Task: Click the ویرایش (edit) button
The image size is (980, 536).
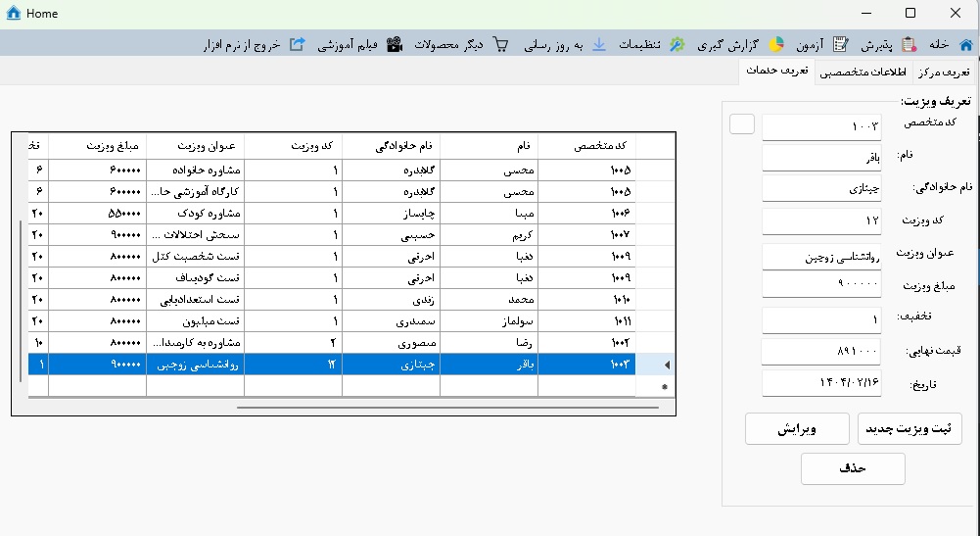Action: (797, 429)
